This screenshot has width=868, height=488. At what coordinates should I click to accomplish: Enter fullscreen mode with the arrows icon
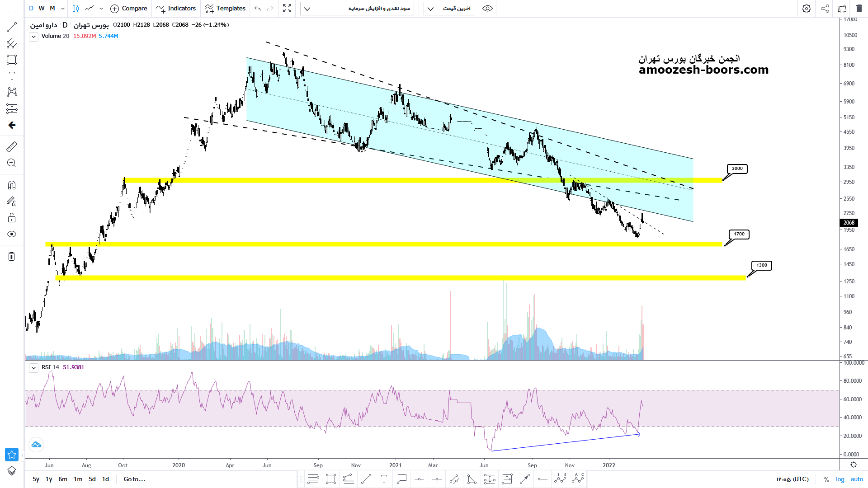[x=287, y=8]
